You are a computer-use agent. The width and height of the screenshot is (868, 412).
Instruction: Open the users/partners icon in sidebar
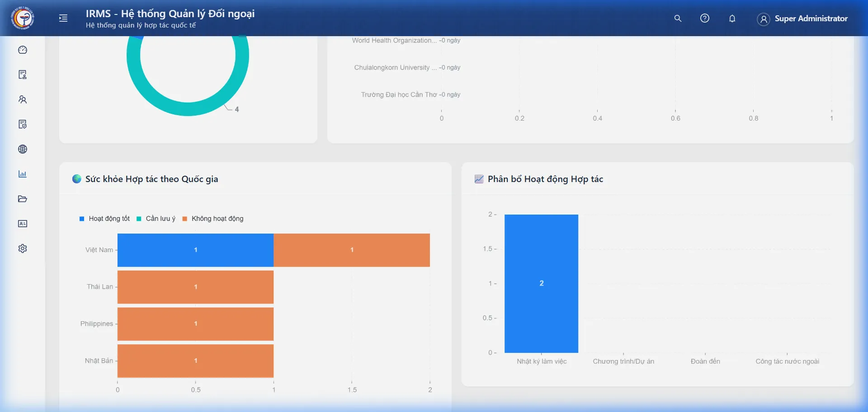[x=23, y=100]
